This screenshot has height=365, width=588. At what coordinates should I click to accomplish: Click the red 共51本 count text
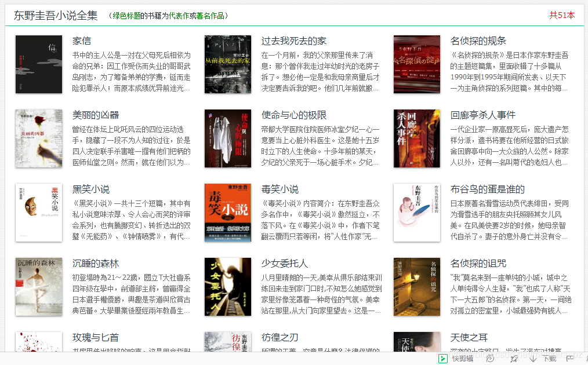tap(562, 15)
